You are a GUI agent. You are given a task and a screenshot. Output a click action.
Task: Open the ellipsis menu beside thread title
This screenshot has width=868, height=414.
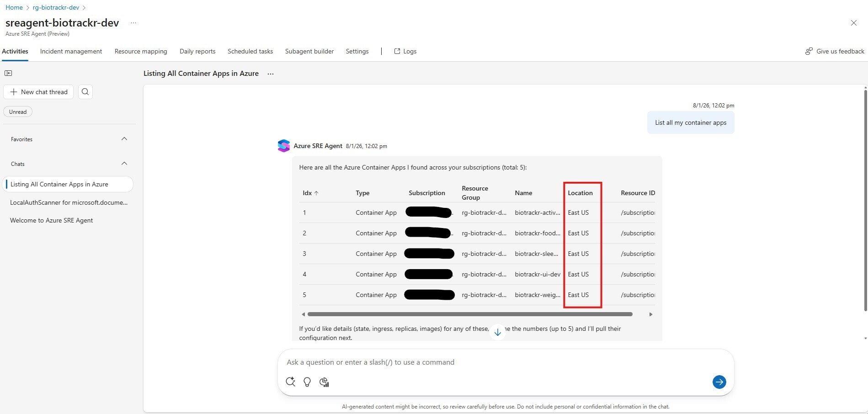271,74
